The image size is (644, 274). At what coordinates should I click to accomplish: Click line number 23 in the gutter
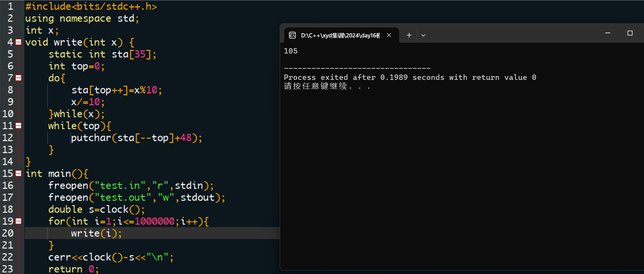[x=8, y=269]
